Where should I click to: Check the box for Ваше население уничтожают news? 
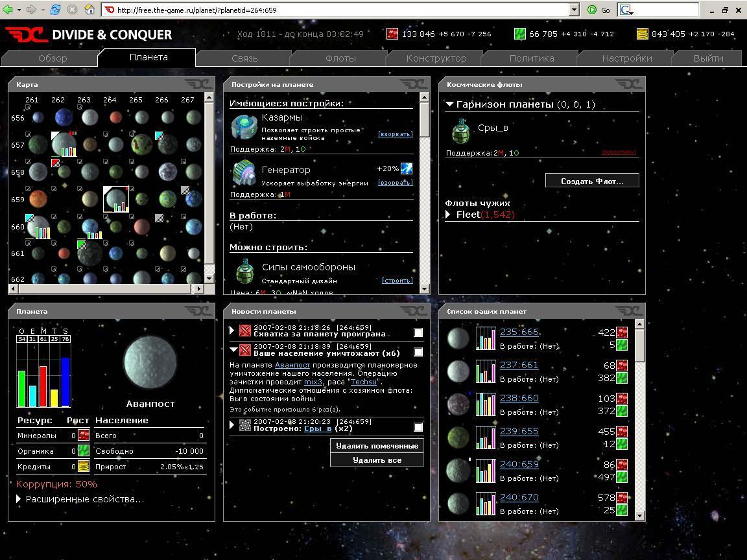pos(418,352)
